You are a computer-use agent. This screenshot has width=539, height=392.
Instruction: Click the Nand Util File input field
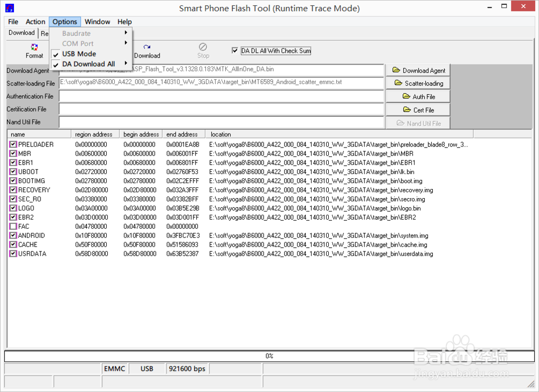tap(222, 122)
